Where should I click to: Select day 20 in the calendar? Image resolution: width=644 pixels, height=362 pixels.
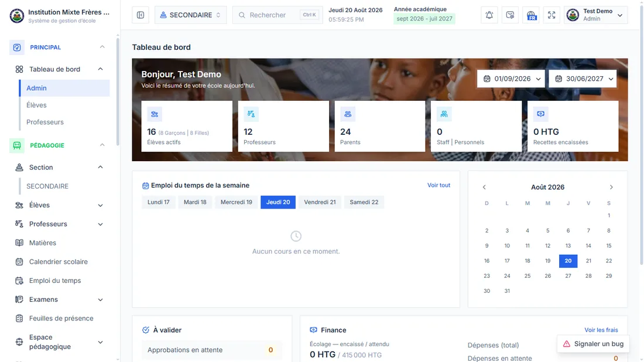pos(568,261)
